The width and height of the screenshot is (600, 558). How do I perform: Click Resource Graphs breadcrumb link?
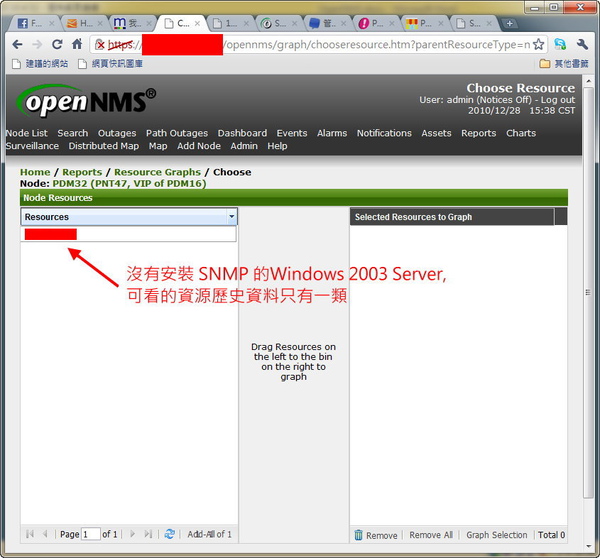158,172
